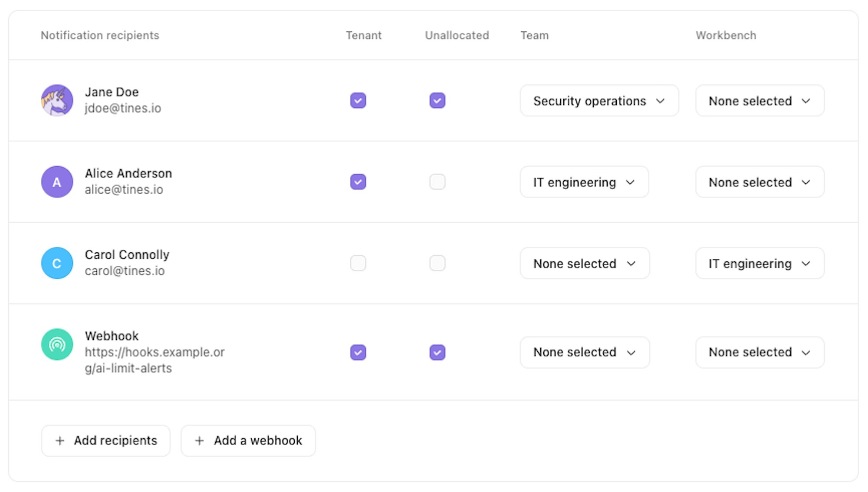Check Tenant checkbox for Carol Connolly
The image size is (868, 492).
click(x=358, y=263)
